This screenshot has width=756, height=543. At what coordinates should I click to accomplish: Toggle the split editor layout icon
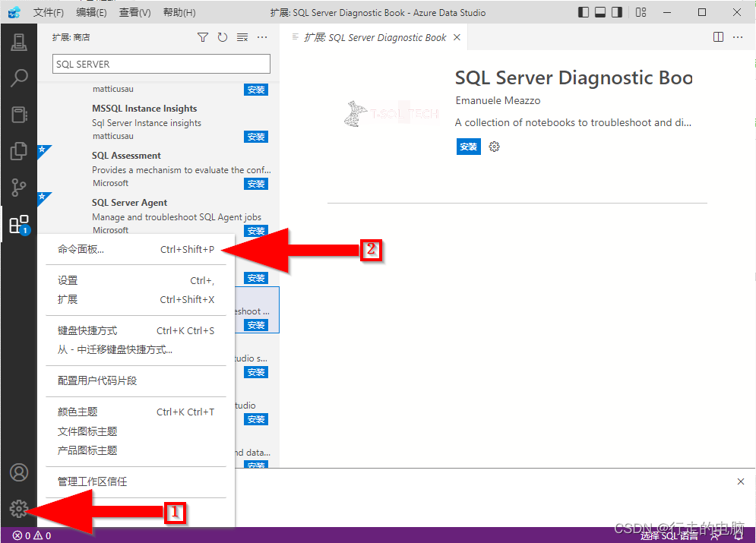pyautogui.click(x=718, y=36)
